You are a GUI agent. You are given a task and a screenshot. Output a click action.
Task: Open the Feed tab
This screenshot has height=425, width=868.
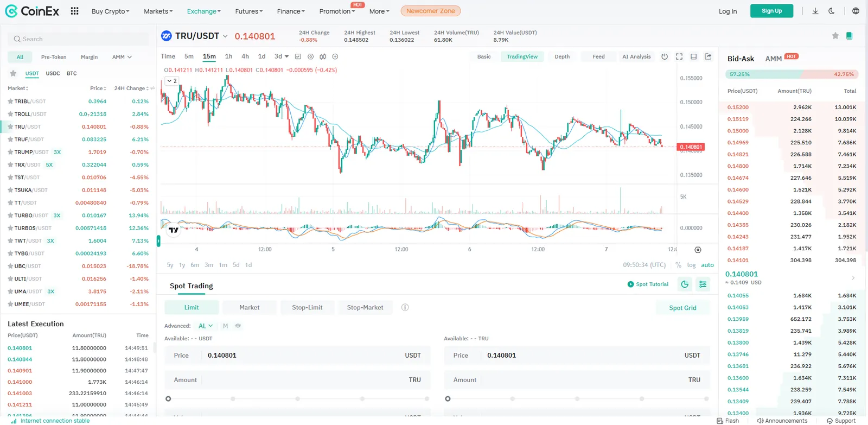click(x=598, y=56)
